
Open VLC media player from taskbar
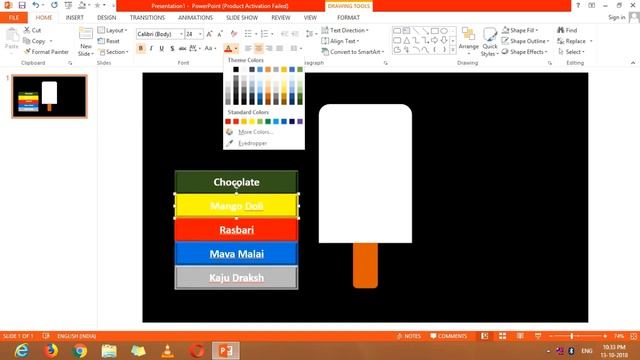click(x=167, y=351)
